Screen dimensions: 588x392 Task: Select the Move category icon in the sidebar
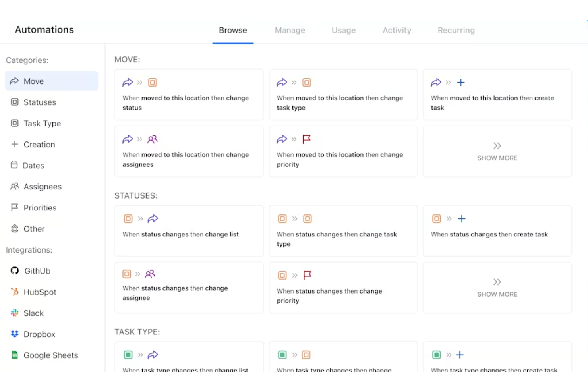click(14, 81)
